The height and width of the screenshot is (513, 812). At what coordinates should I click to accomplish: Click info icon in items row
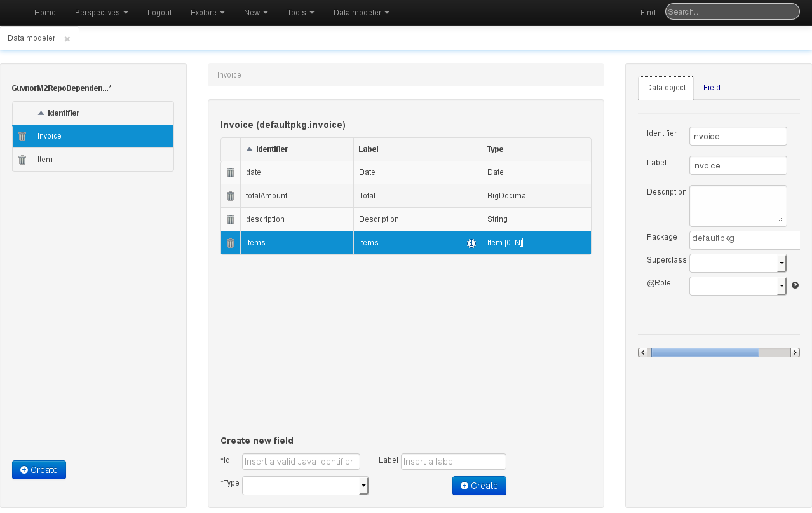point(471,243)
